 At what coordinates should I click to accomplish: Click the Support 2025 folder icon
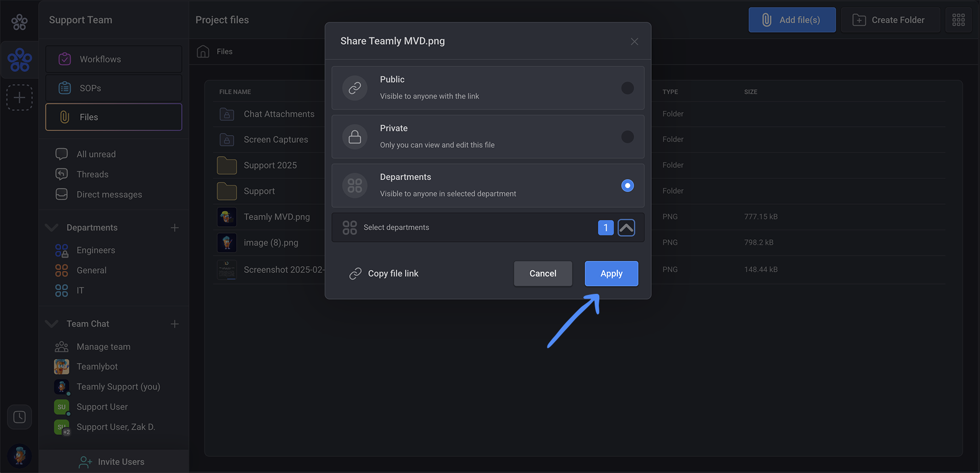[227, 165]
